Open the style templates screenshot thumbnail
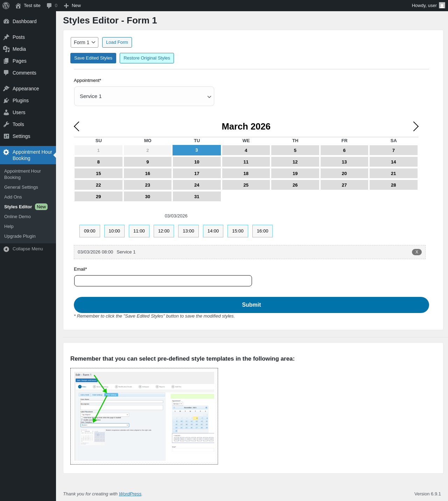Image resolution: width=448 pixels, height=501 pixels. pos(144,416)
